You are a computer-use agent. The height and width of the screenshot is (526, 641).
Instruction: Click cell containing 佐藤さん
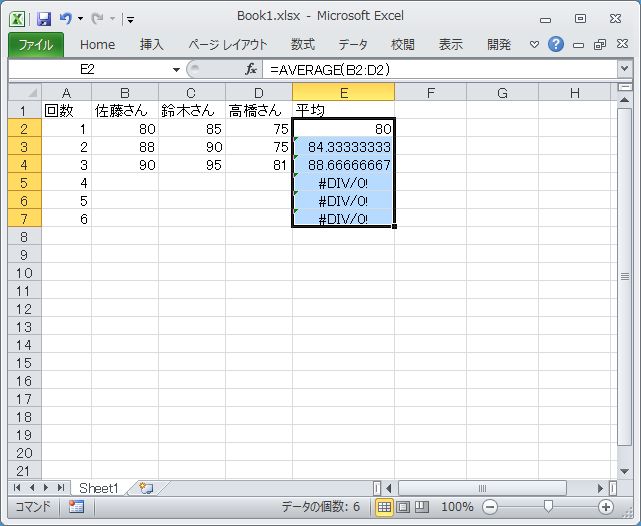coord(125,110)
